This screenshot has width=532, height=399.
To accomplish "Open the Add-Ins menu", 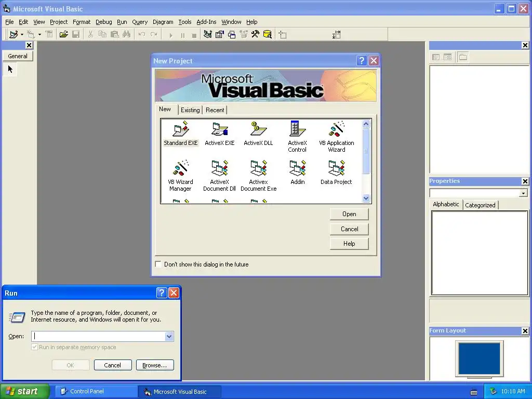I will pyautogui.click(x=206, y=22).
